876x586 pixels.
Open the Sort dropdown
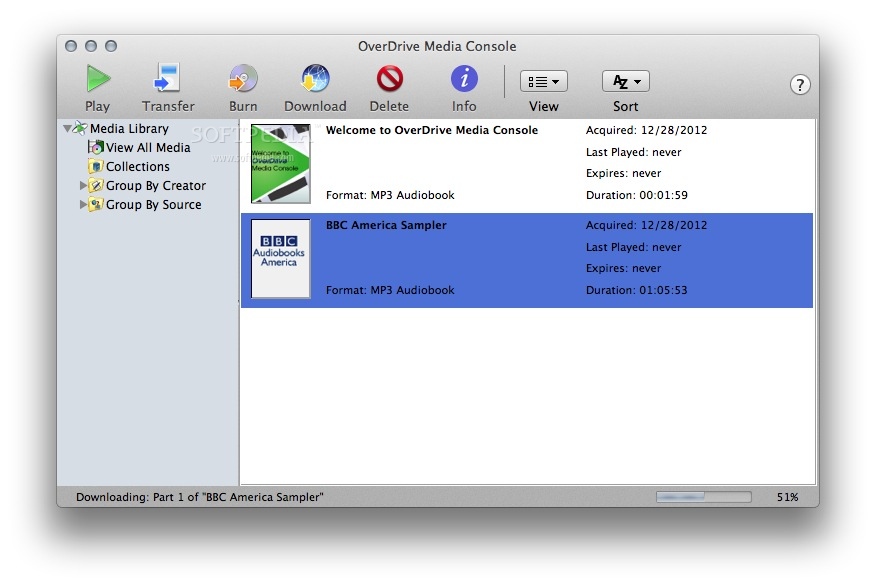coord(624,80)
